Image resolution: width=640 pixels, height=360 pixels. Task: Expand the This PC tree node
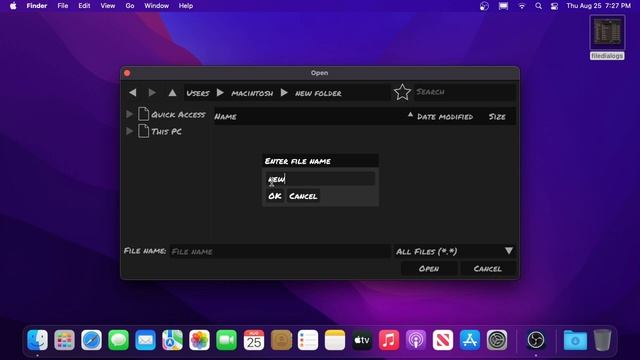[x=130, y=131]
